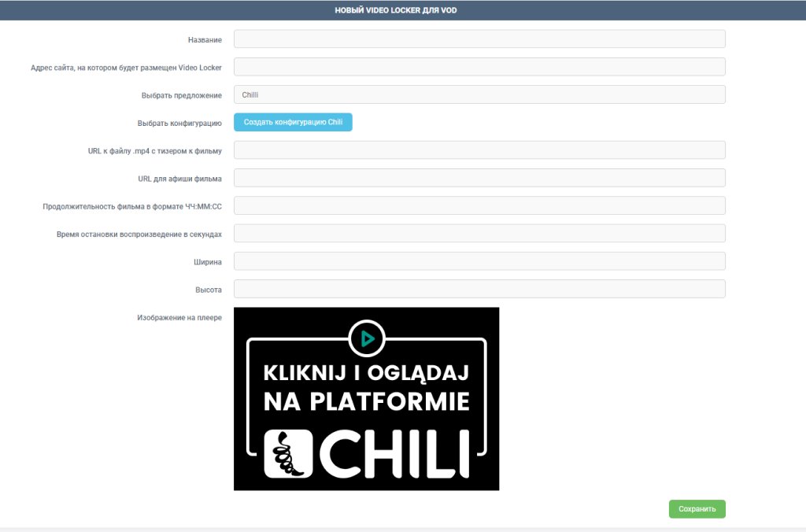Image resolution: width=806 pixels, height=532 pixels.
Task: Click the Chili player image thumbnail
Action: [367, 399]
